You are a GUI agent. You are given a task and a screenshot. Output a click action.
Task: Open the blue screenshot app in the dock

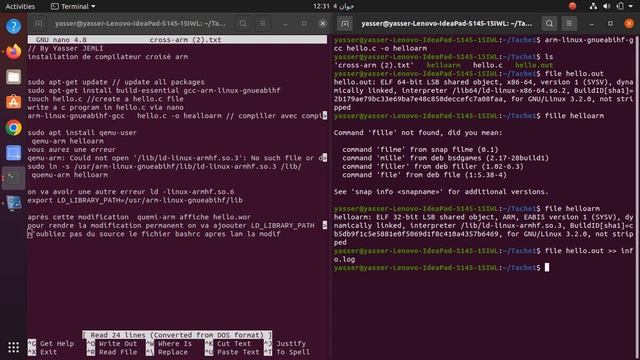click(x=13, y=153)
